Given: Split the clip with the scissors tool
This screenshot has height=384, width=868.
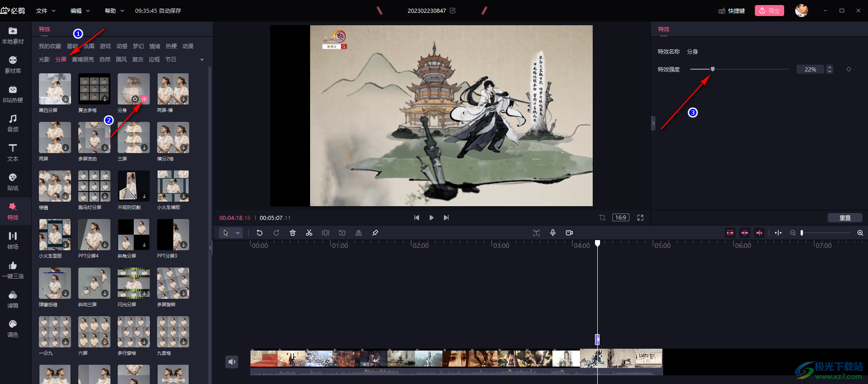Looking at the screenshot, I should tap(309, 233).
